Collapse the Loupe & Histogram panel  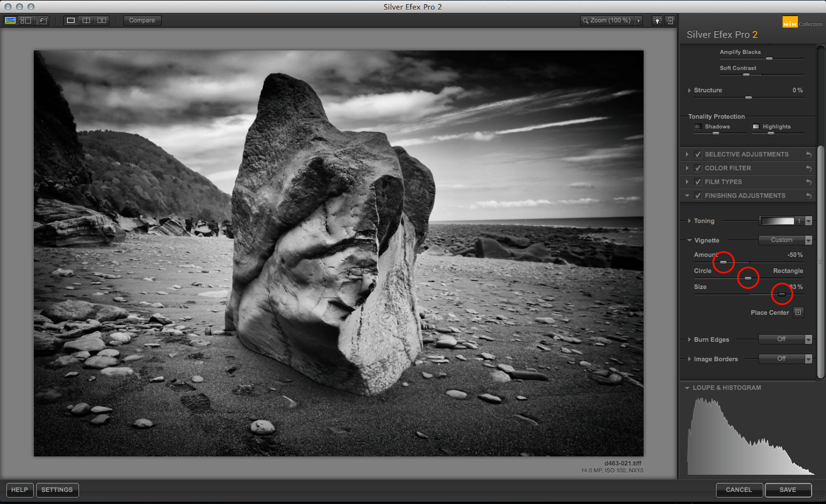(x=687, y=388)
